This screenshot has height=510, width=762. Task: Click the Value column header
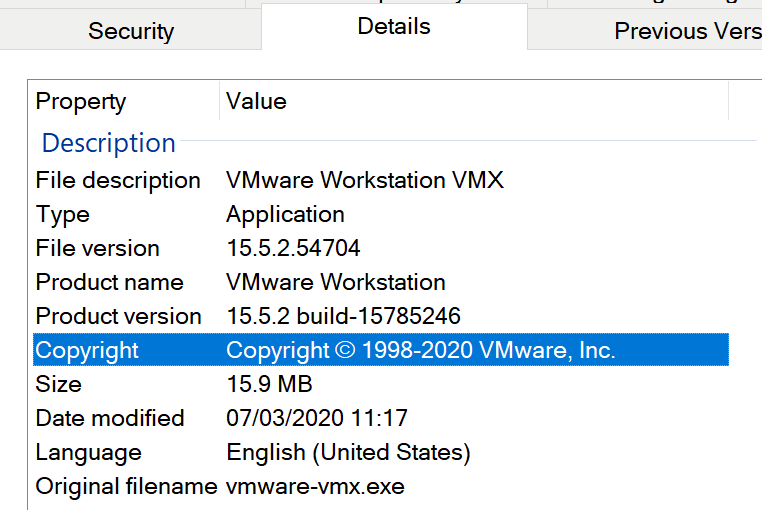[x=256, y=101]
